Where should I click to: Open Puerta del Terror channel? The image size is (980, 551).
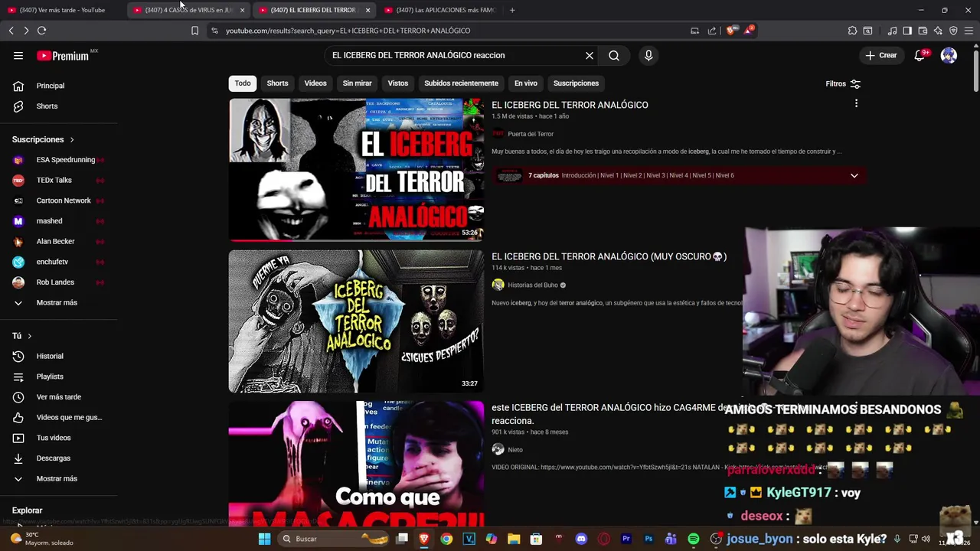tap(531, 134)
